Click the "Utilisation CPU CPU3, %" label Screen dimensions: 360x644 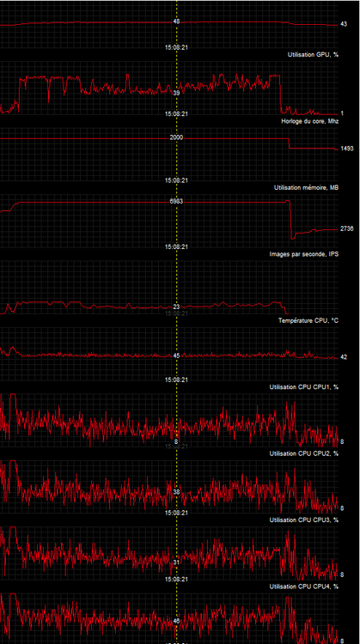coord(304,520)
